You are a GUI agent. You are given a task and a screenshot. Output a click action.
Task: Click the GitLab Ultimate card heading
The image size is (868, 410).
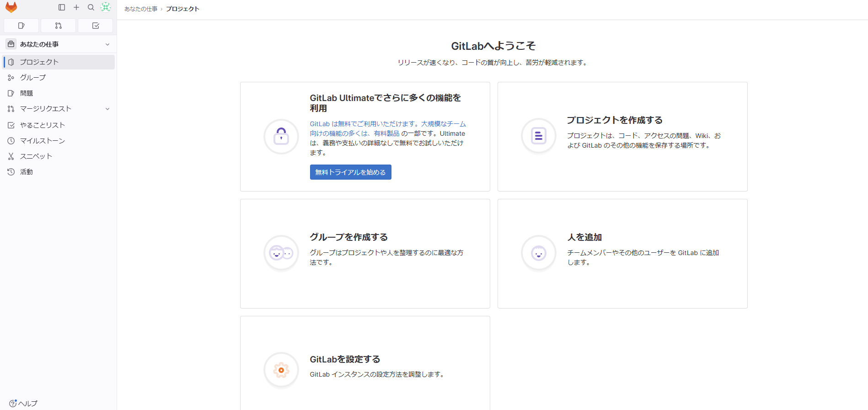click(386, 103)
